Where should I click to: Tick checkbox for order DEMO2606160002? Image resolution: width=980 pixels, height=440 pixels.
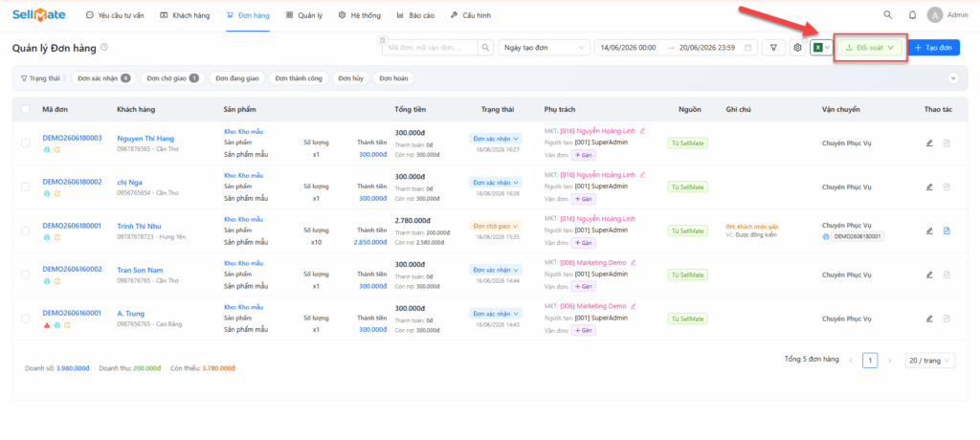26,275
